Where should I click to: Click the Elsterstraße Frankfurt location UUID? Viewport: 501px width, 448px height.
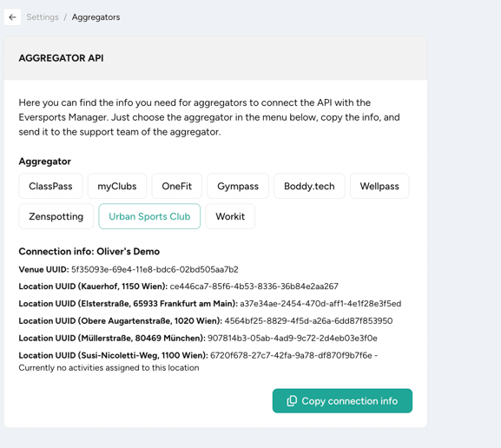320,303
